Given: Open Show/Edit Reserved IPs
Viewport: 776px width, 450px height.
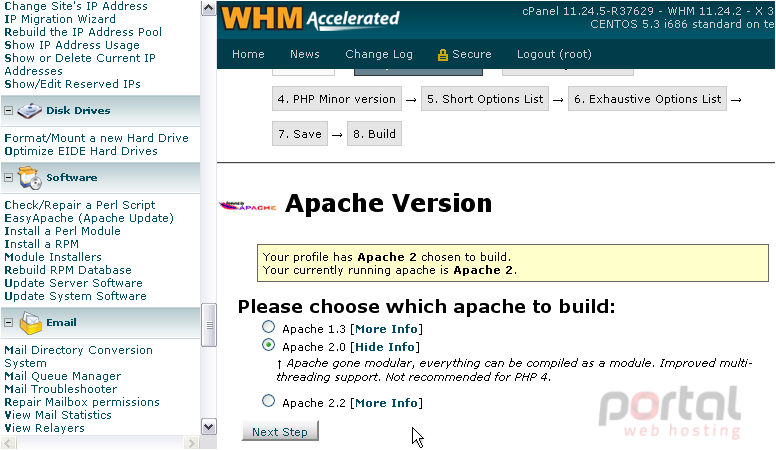Looking at the screenshot, I should click(72, 84).
